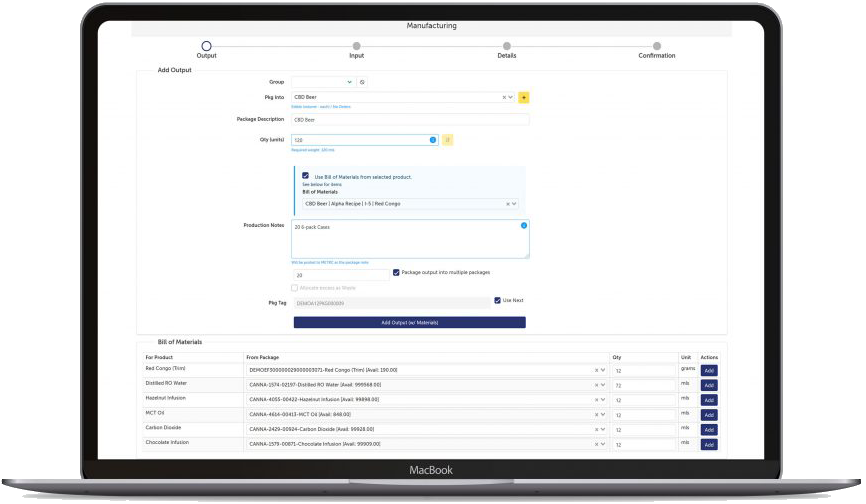Click Add Output (w/ Materials) button
This screenshot has height=504, width=866.
(x=409, y=323)
